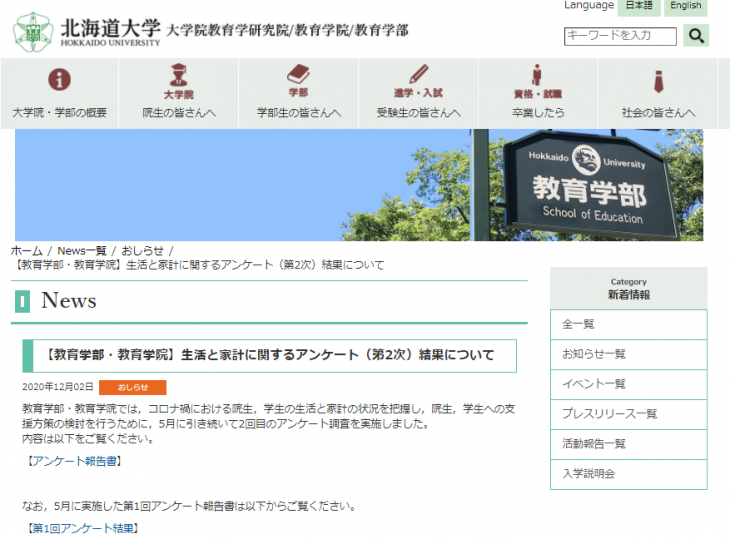This screenshot has width=730, height=539.
Task: Open 大学院・学部の概要 menu
Action: tap(60, 94)
